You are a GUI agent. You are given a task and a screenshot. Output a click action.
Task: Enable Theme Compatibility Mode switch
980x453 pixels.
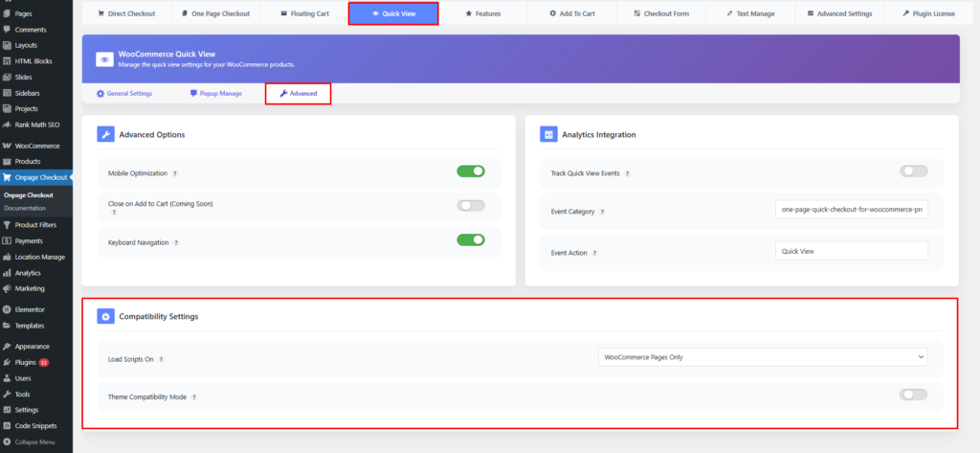913,395
